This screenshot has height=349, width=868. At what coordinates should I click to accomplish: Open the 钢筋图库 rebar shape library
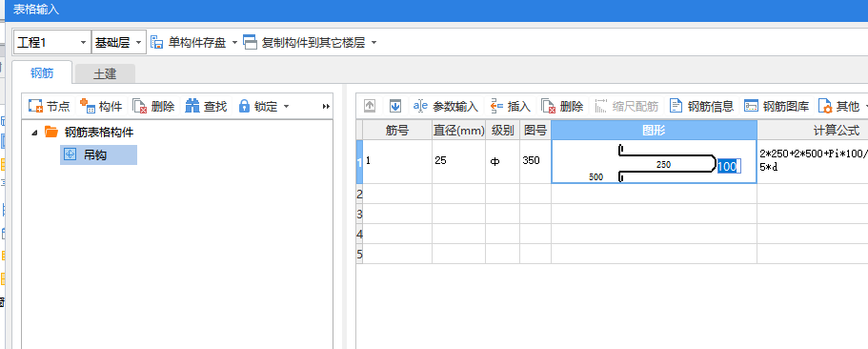(777, 107)
